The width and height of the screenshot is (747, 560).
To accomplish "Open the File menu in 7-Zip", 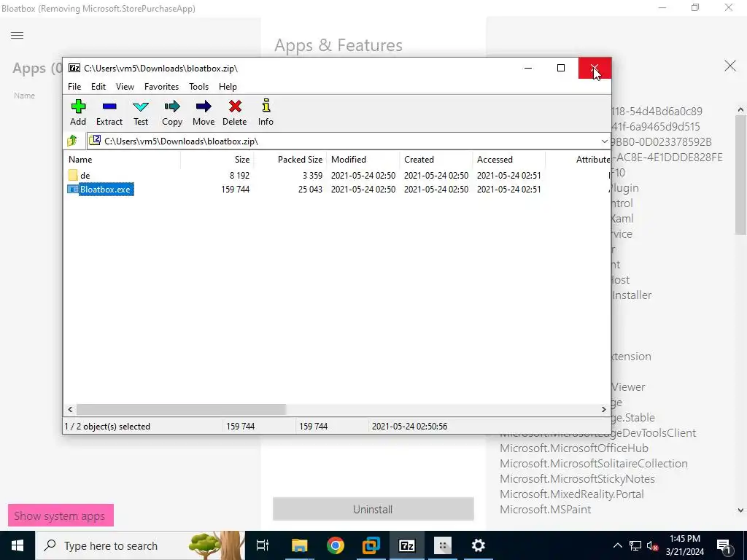I will click(74, 86).
